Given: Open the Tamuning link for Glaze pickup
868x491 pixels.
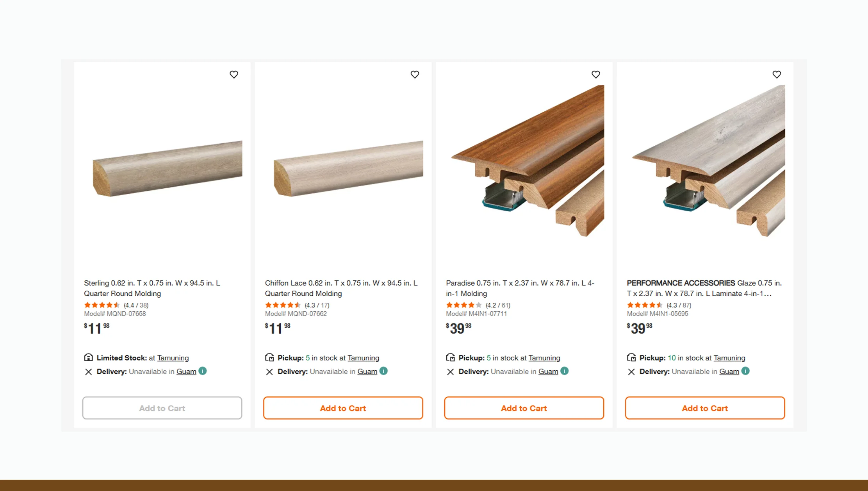Looking at the screenshot, I should (x=729, y=358).
